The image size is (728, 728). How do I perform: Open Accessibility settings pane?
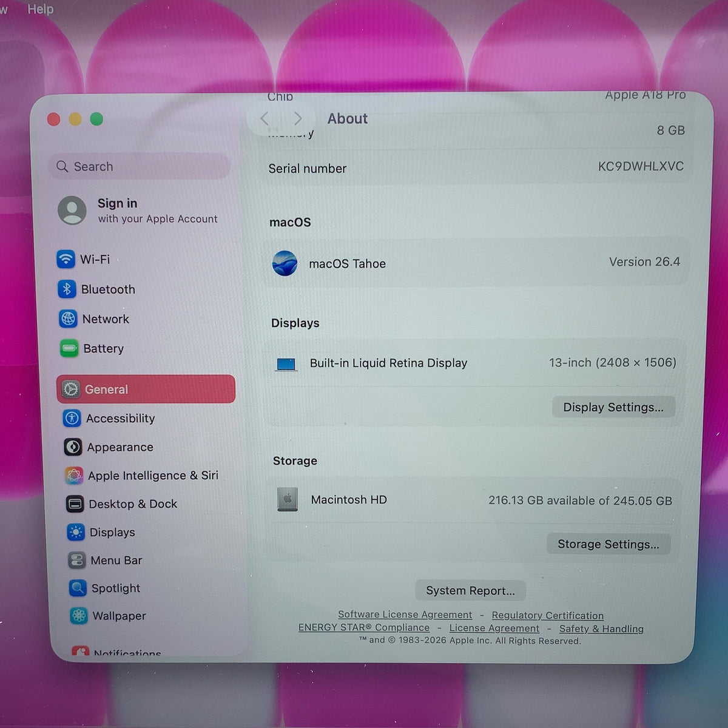pos(147,418)
